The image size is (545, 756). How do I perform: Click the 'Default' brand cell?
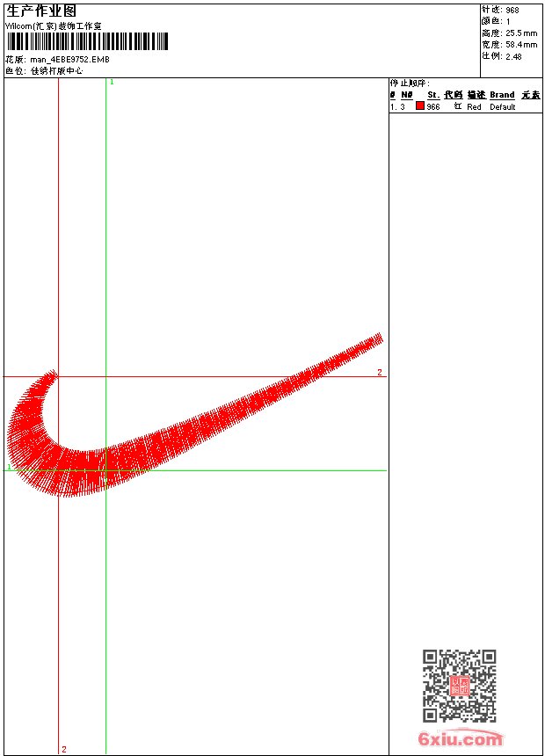(x=503, y=107)
